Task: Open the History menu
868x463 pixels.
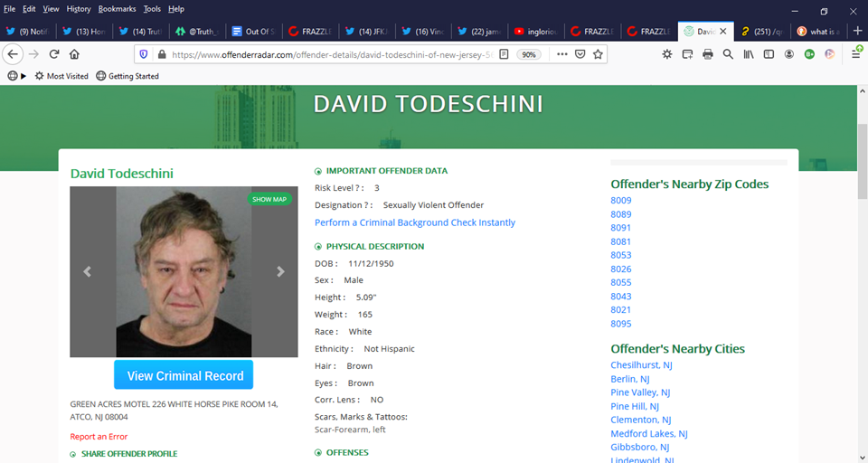Action: click(79, 9)
